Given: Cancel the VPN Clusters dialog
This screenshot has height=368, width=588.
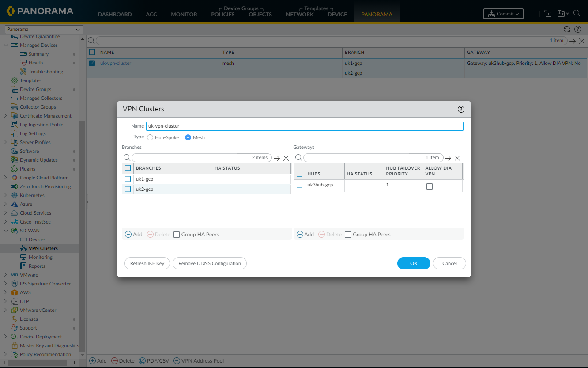Looking at the screenshot, I should click(x=449, y=263).
